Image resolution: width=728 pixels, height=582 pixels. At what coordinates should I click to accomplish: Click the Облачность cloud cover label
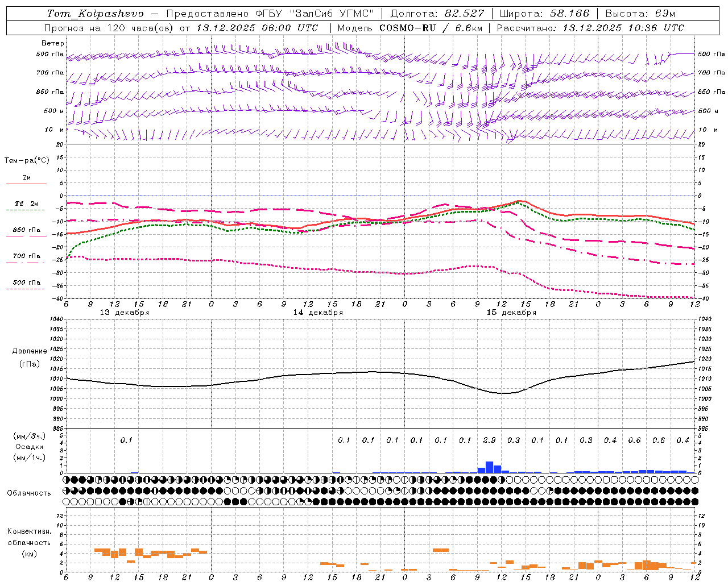click(x=29, y=493)
